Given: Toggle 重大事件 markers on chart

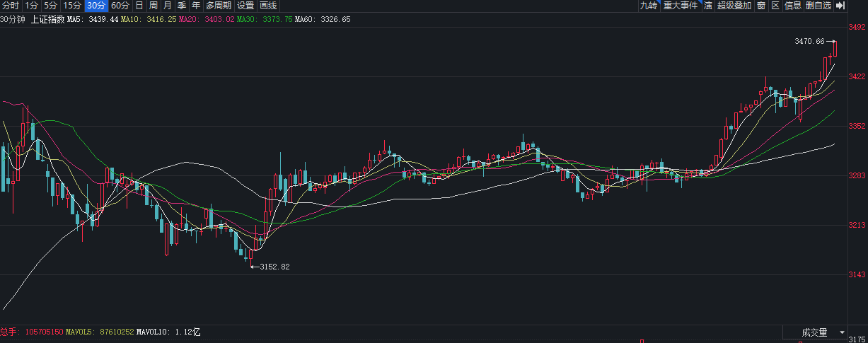Looking at the screenshot, I should [x=680, y=6].
